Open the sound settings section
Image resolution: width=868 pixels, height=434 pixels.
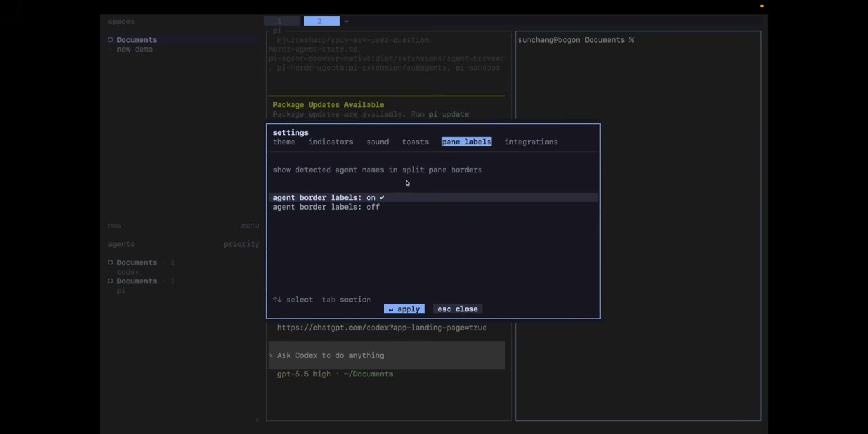(378, 142)
